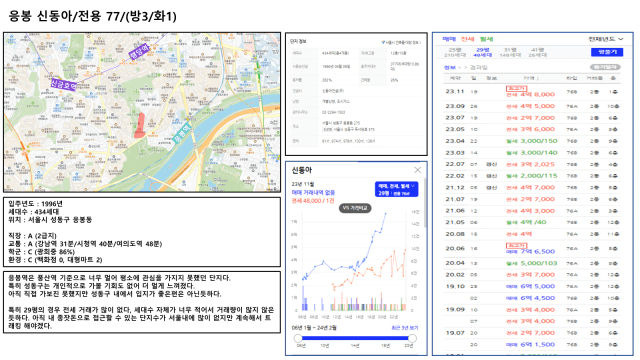Open the 전체년도 year filter dropdown
The image size is (640, 360).
pos(606,39)
